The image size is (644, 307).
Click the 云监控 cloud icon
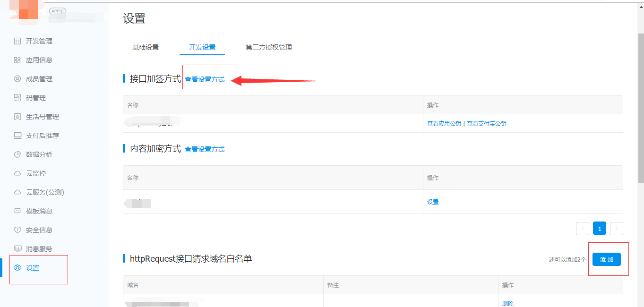tap(17, 173)
